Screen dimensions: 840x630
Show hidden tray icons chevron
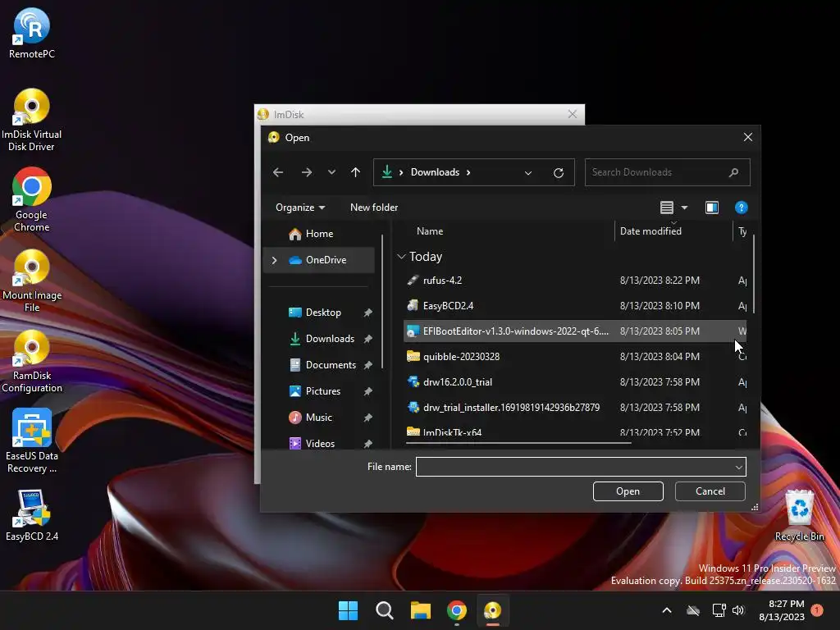coord(666,610)
